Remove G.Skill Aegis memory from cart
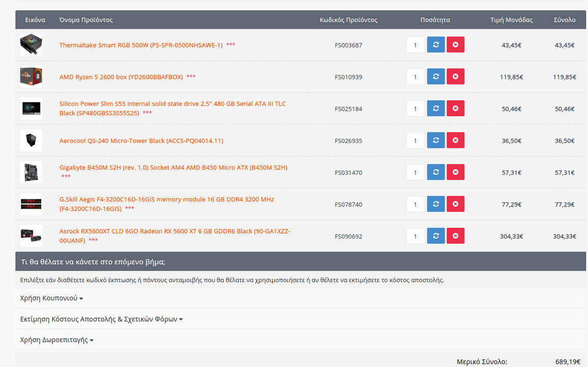The width and height of the screenshot is (588, 367). tap(455, 204)
